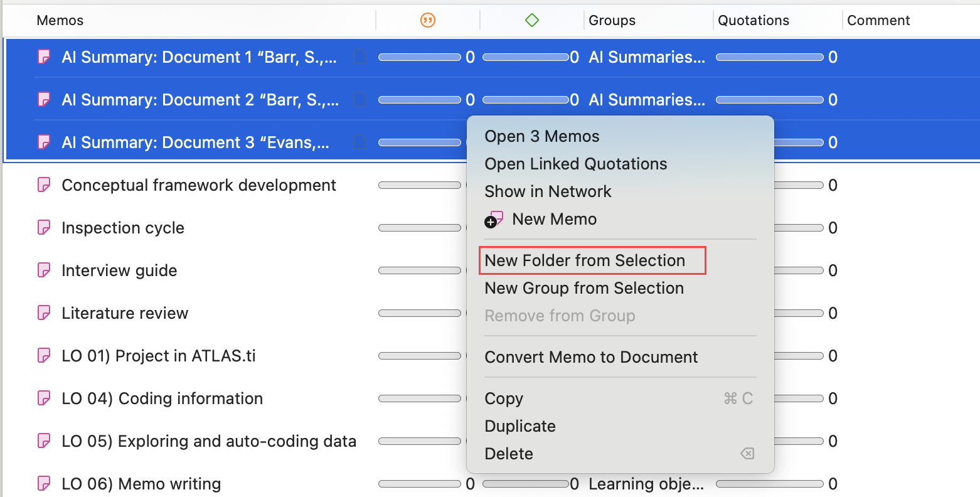
Task: Click memo icon for LO 06) Memo writing
Action: point(44,484)
